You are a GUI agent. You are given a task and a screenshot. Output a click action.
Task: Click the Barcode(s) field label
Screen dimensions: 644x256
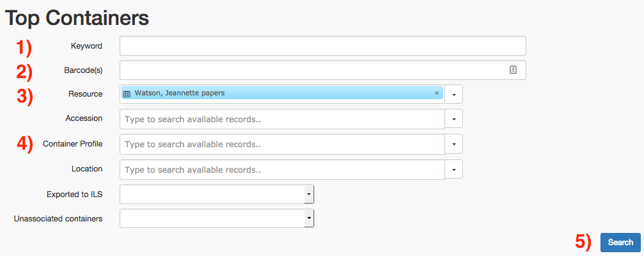point(83,70)
